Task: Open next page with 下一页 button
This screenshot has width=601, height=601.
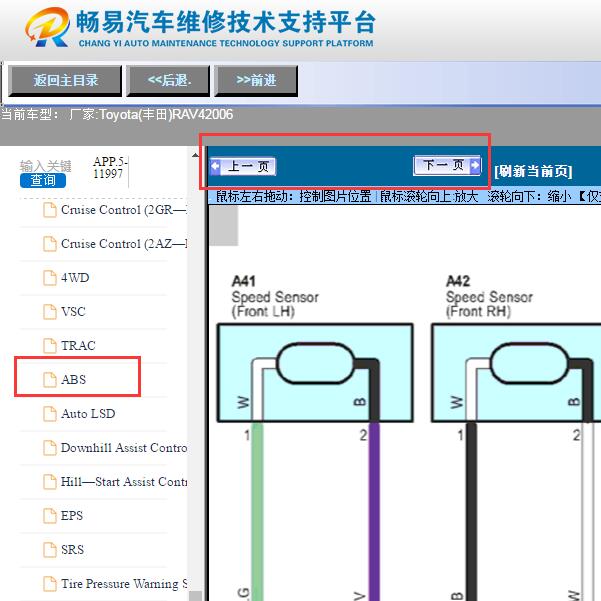Action: tap(447, 165)
